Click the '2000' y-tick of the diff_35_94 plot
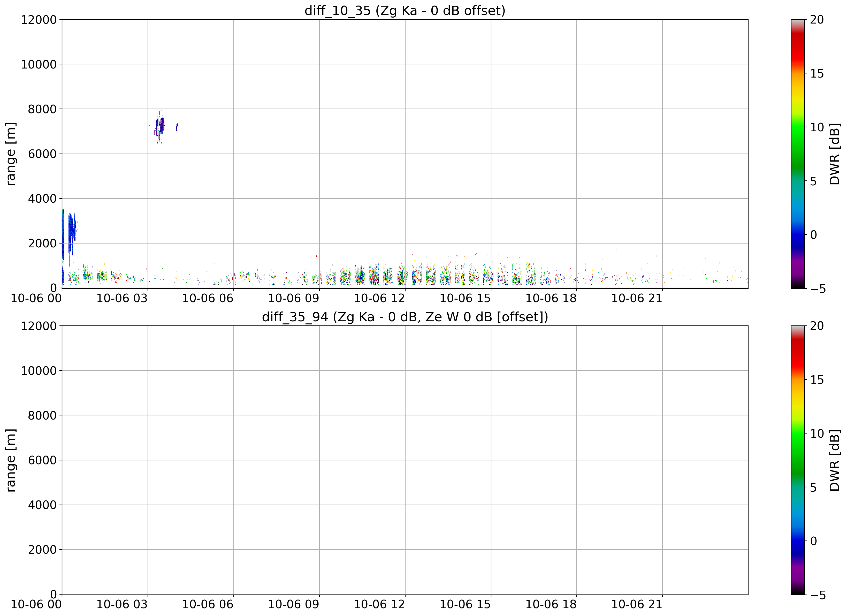Viewport: 847px width, 616px height. (x=42, y=550)
